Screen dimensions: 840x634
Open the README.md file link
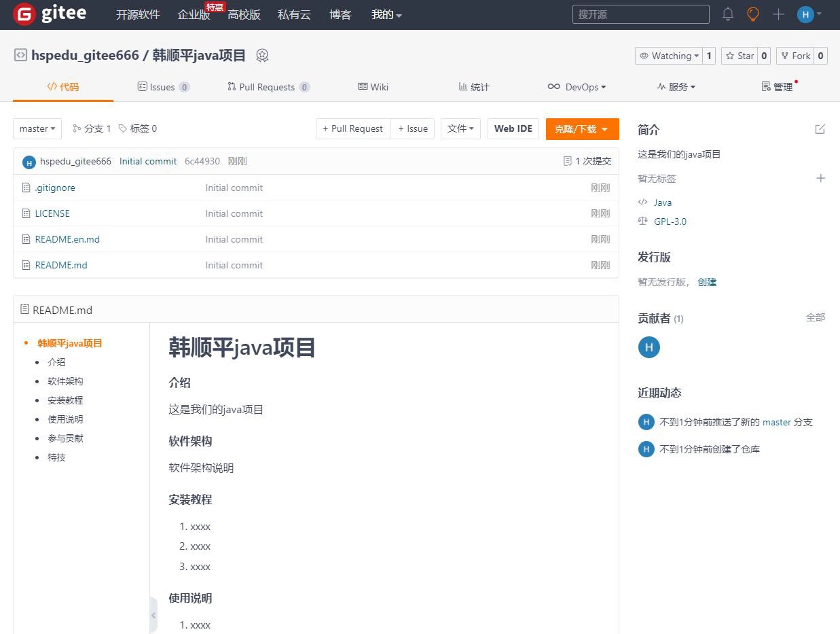pos(61,265)
